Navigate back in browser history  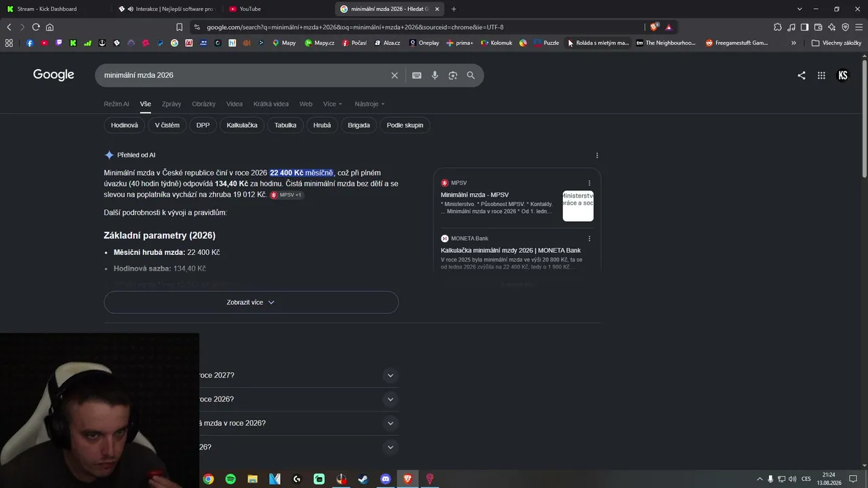9,27
